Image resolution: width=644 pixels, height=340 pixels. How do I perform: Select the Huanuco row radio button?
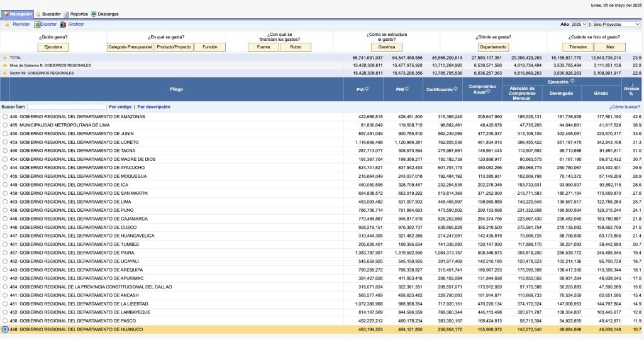pos(5,329)
